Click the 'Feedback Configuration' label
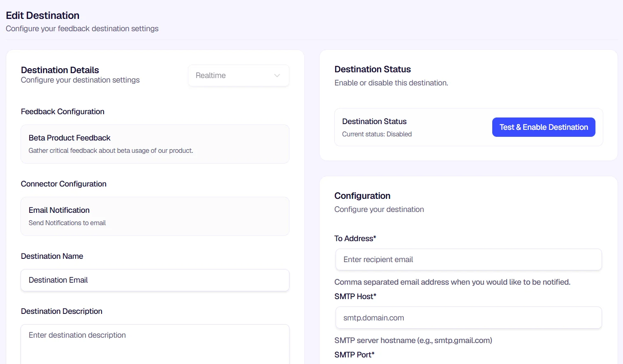Screen dimensions: 623x364 click(x=63, y=112)
